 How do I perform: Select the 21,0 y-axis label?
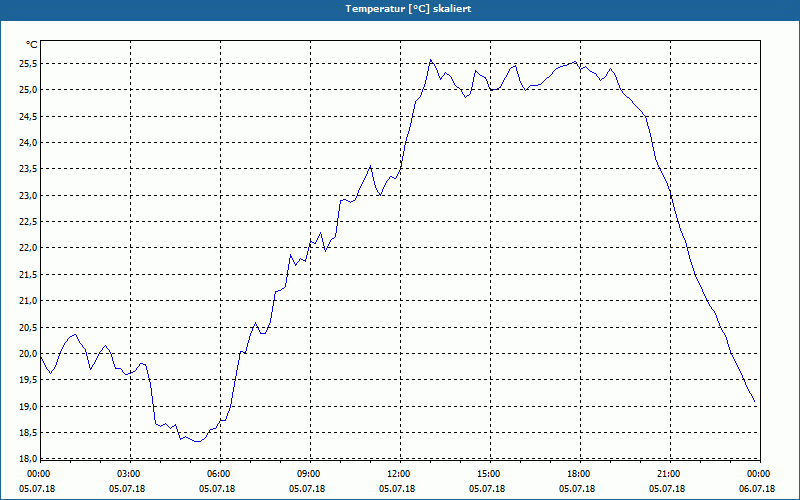tap(28, 301)
